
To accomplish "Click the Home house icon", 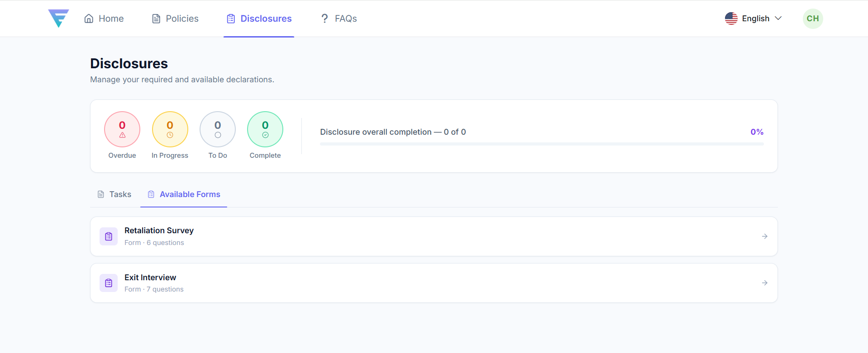I will (89, 19).
